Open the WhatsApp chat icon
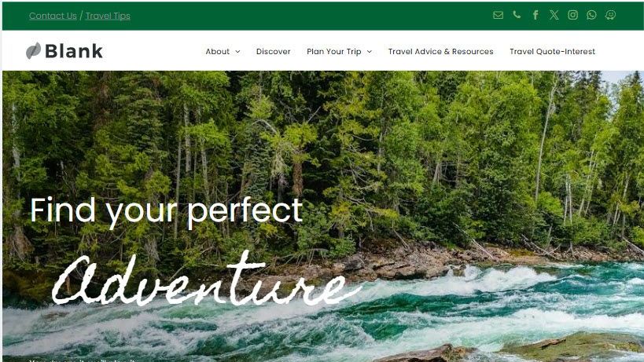Viewport: 644px width, 362px height. click(x=591, y=15)
